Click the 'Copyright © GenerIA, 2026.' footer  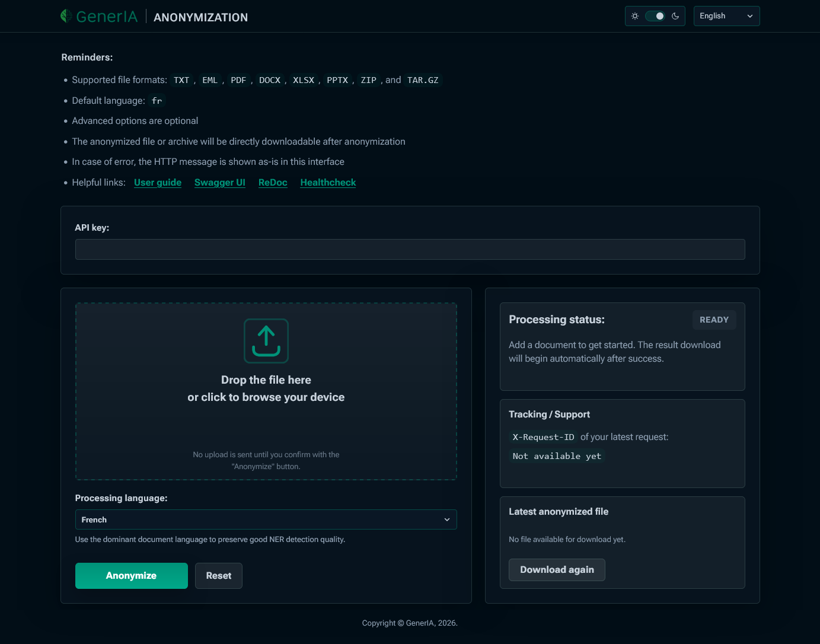[x=410, y=623]
